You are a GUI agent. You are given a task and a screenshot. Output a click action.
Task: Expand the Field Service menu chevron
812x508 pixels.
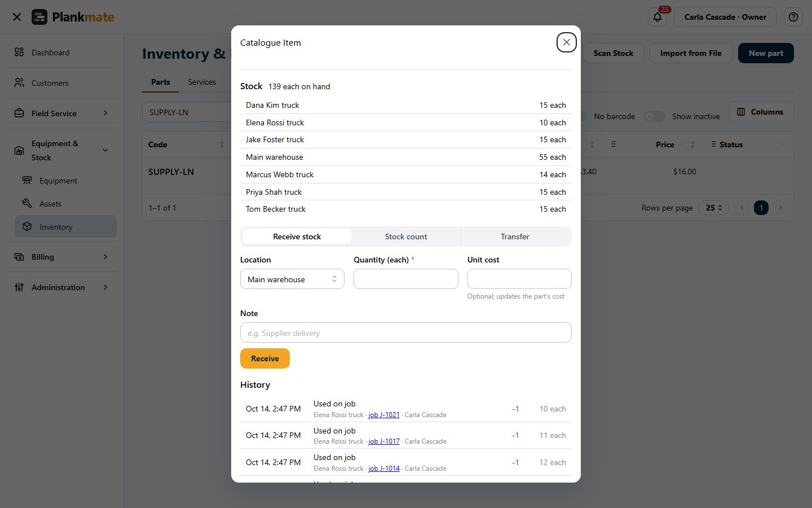[x=105, y=113]
